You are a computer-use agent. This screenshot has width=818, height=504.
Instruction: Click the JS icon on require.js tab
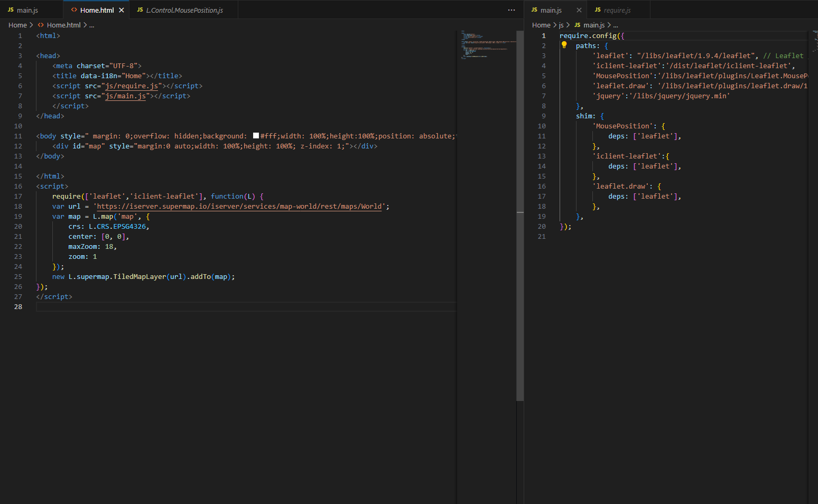[x=598, y=10]
